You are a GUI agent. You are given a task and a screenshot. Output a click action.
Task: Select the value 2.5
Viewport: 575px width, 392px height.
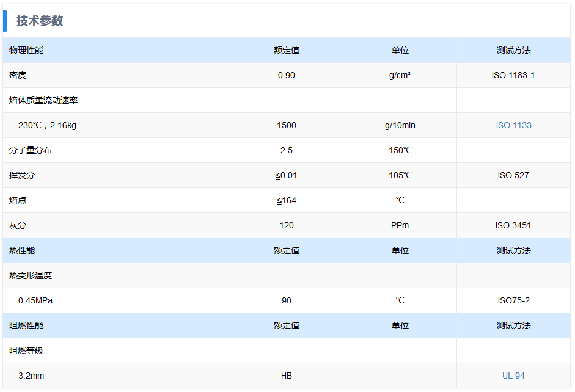(x=287, y=150)
